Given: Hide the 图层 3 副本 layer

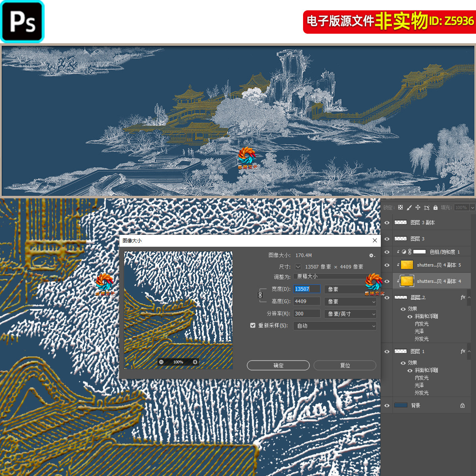Looking at the screenshot, I should point(387,223).
